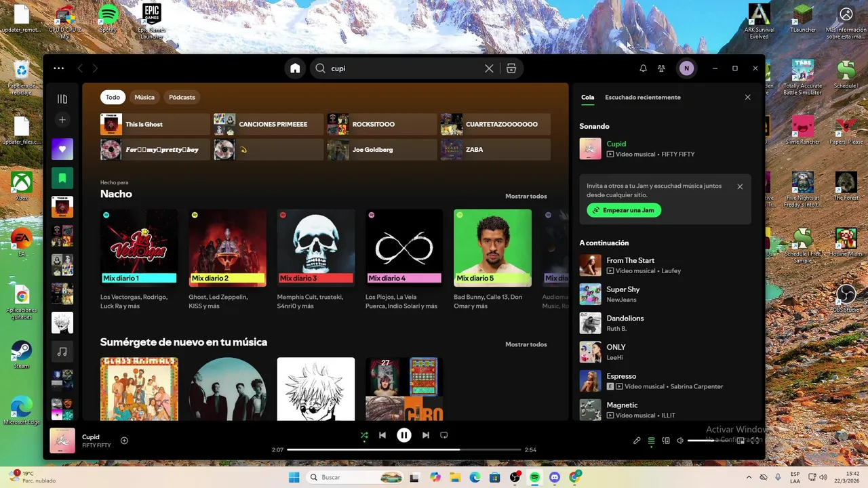
Task: Toggle the queue panel button
Action: click(651, 441)
